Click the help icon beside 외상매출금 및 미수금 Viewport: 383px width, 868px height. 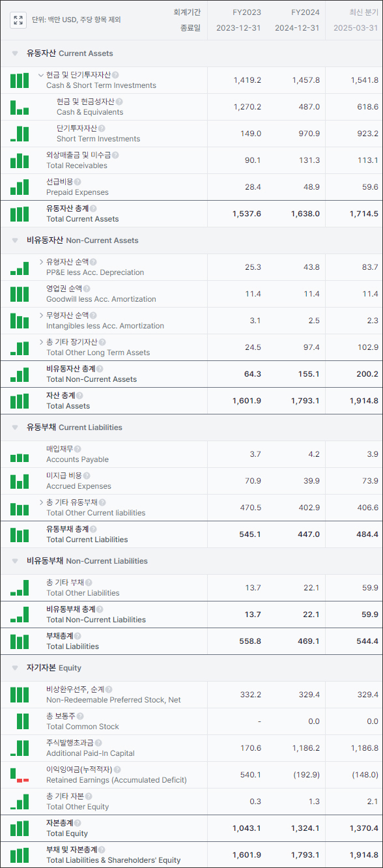116,155
